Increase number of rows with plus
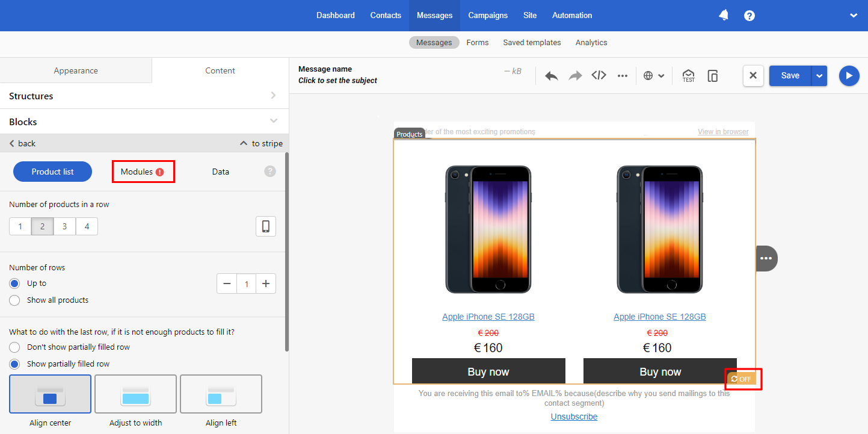 pos(266,284)
